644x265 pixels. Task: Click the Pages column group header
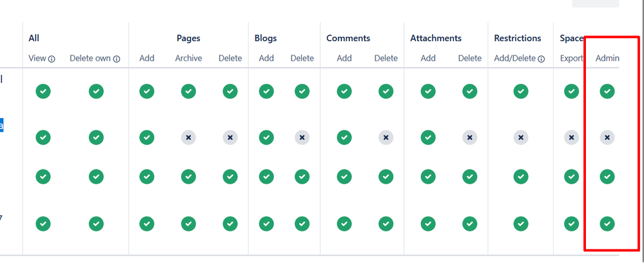click(188, 38)
